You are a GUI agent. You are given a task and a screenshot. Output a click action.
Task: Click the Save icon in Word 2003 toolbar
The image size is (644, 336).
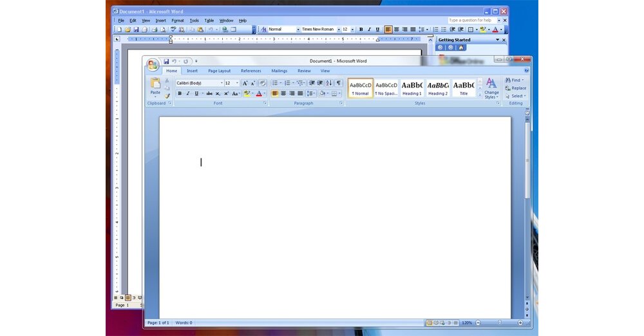pos(136,30)
